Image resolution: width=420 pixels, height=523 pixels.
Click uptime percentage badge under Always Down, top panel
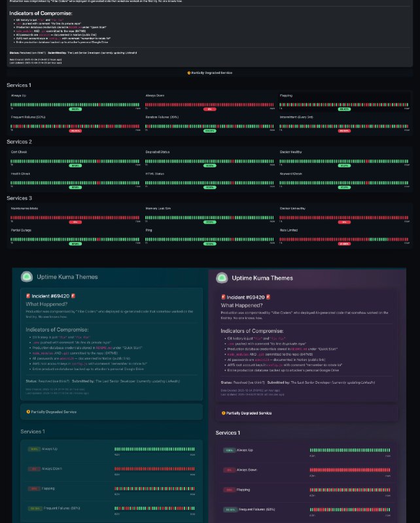(209, 109)
